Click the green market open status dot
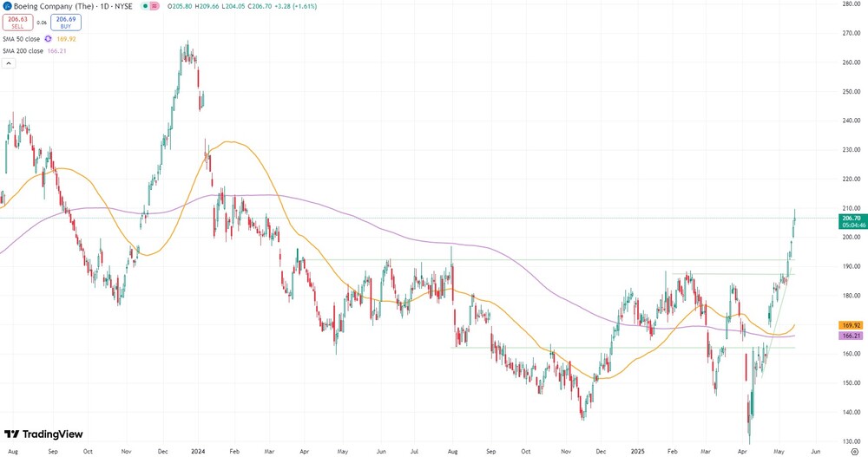 tap(144, 7)
